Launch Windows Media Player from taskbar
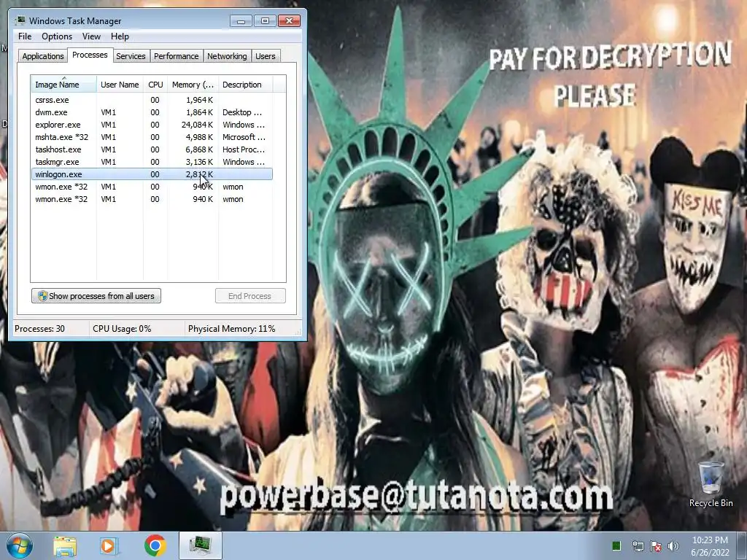Screen dimensions: 747x560 108,545
